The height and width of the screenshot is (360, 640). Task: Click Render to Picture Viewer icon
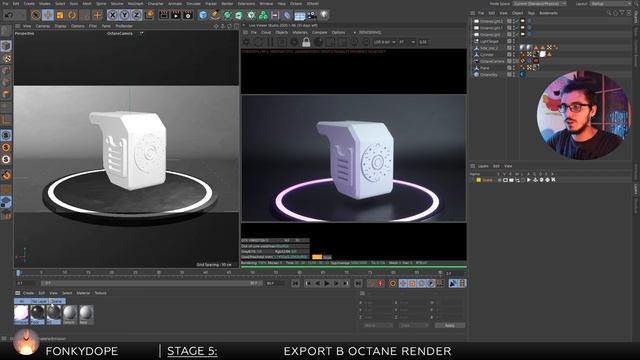[x=176, y=15]
